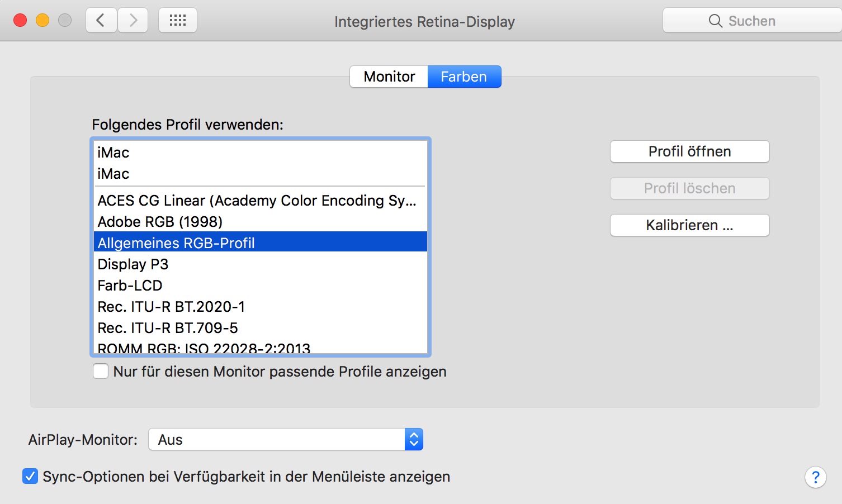Select Rec. ITU-R BT.709-5 profile
The image size is (842, 504).
260,327
